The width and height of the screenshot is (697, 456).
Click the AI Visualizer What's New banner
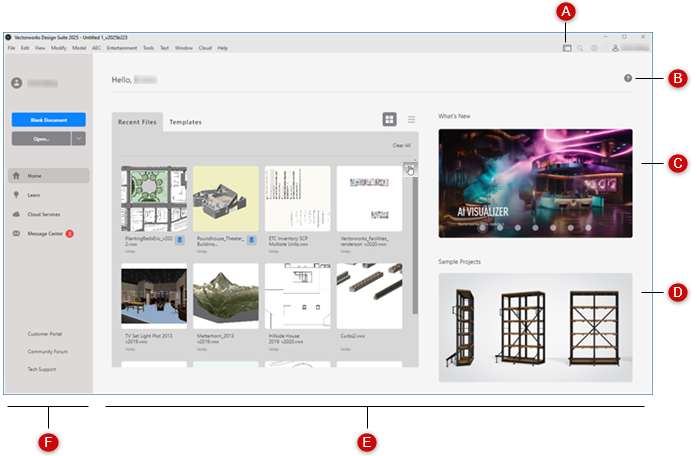coord(535,183)
